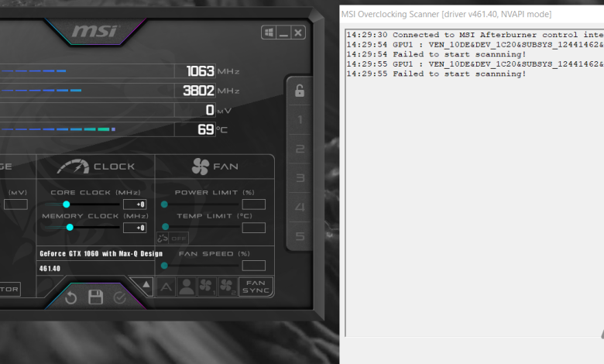Select profile slot 2
Screen dimensions: 604x364
(300, 149)
